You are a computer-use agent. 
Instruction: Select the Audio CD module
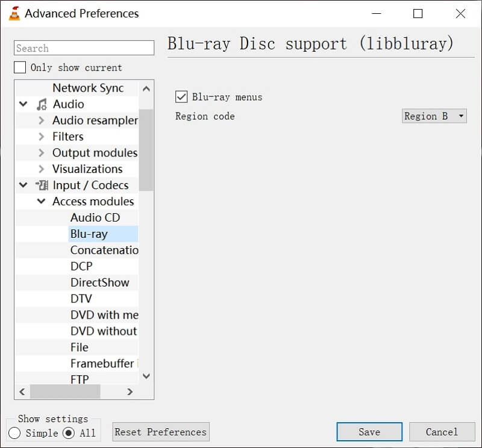[95, 217]
